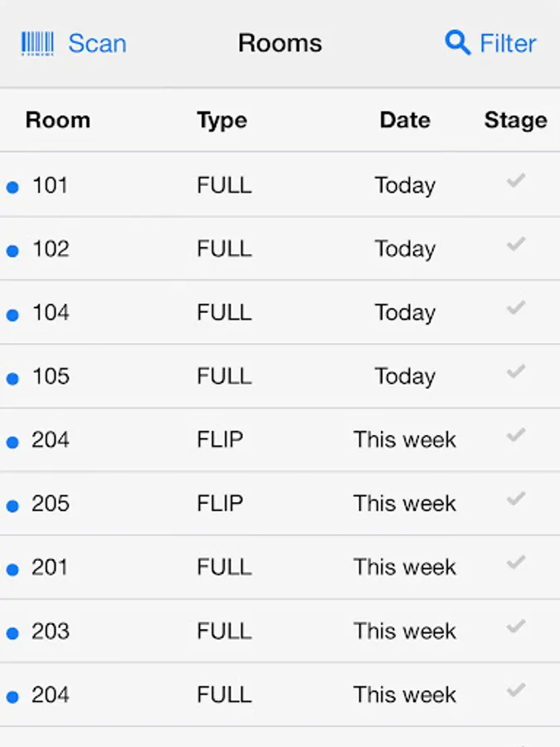This screenshot has width=560, height=747.
Task: Click the blue dot beside room 205
Action: point(12,506)
